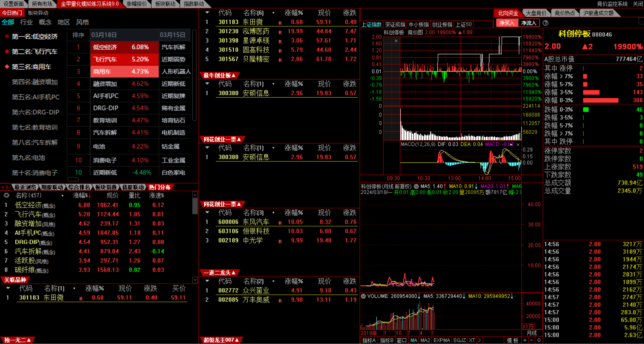Click the more indicators arrow after XT
Image resolution: width=644 pixels, height=344 pixels.
click(x=480, y=340)
